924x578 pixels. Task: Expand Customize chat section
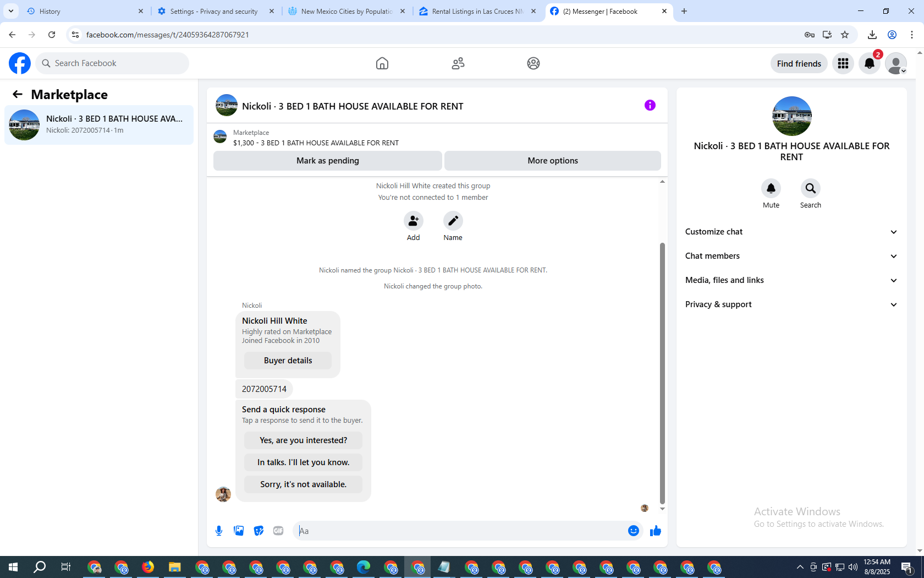tap(791, 232)
